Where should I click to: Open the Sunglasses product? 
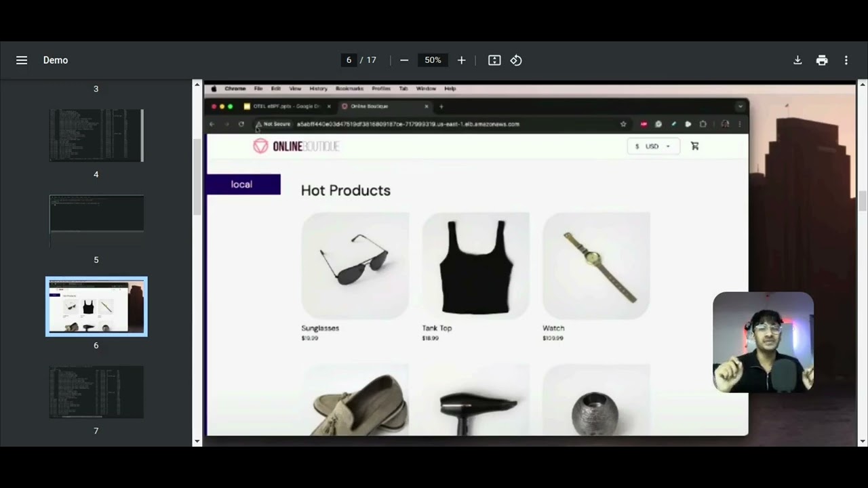tap(355, 266)
